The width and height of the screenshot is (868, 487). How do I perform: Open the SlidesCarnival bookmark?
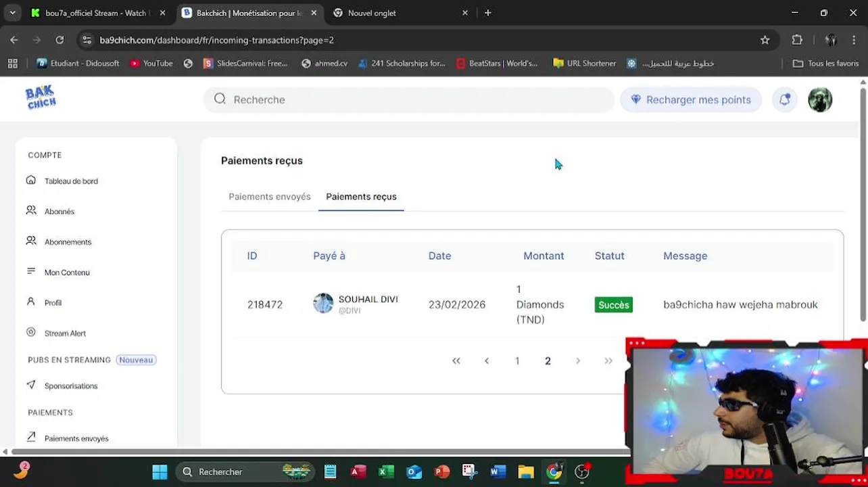[x=245, y=63]
